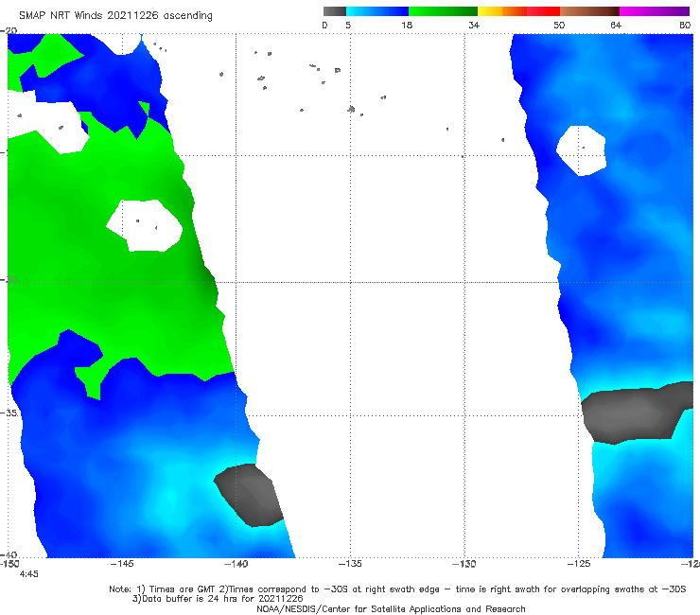Viewport: 700px width, 615px height.
Task: Click the swath time label '4:45'
Action: (29, 574)
